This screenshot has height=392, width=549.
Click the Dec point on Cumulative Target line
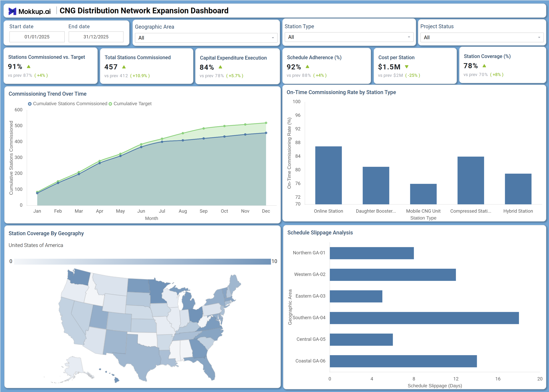click(266, 123)
